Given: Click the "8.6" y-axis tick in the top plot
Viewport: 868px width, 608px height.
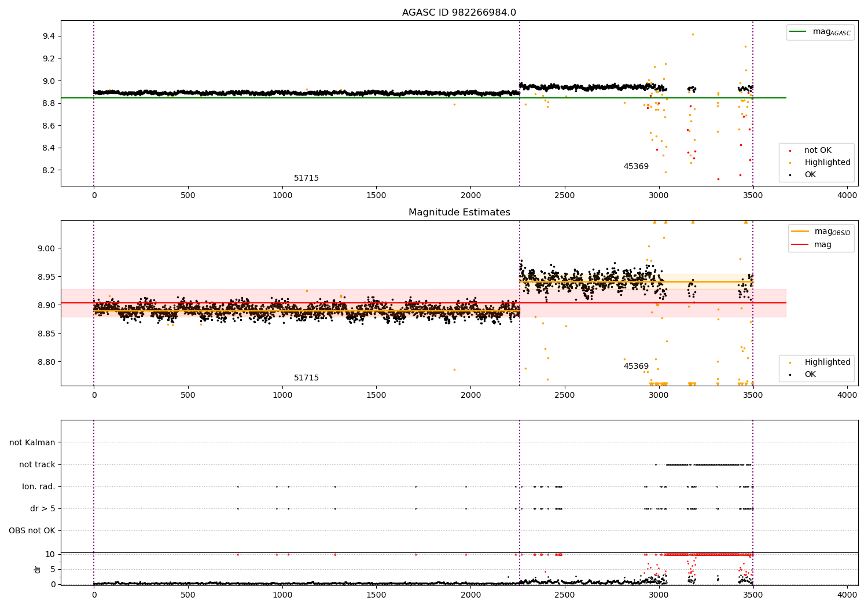Looking at the screenshot, I should pos(49,126).
